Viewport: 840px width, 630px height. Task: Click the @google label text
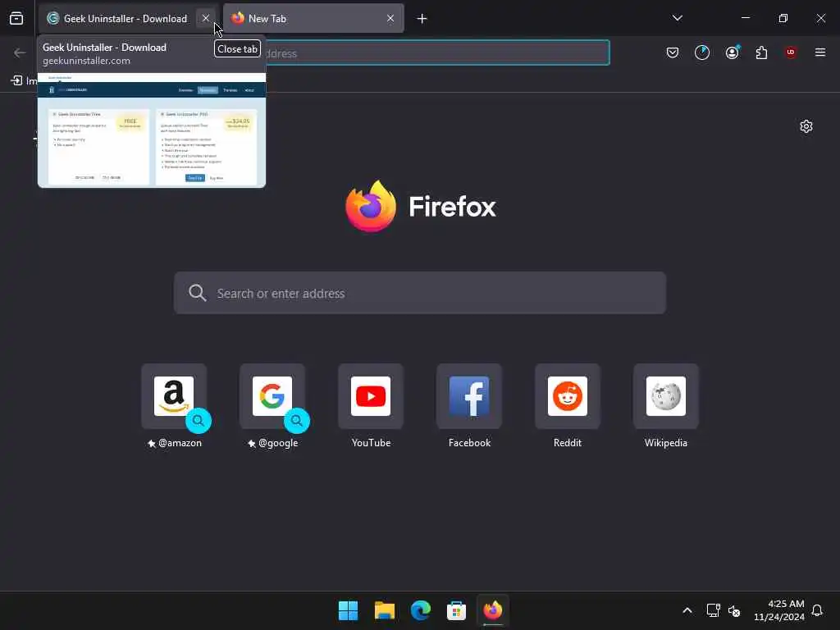(x=279, y=443)
